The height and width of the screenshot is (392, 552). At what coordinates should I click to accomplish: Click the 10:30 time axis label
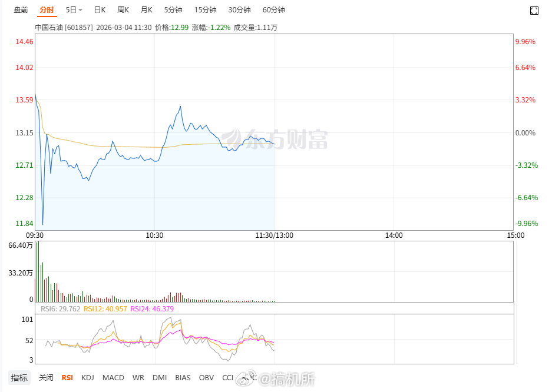pyautogui.click(x=154, y=235)
